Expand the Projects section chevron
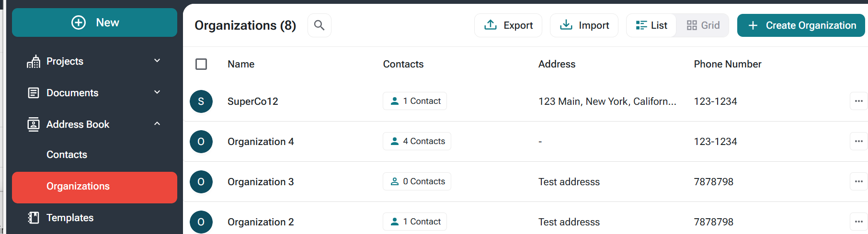 tap(157, 61)
